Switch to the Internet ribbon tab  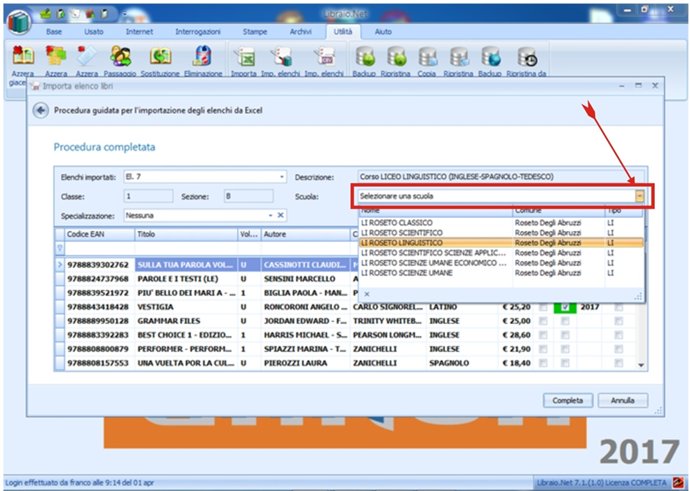click(x=139, y=32)
